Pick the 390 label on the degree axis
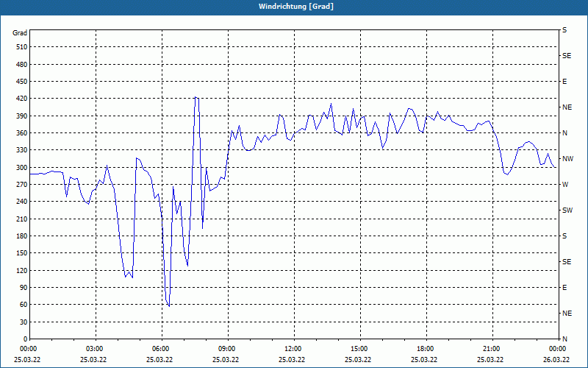The image size is (588, 368). pyautogui.click(x=22, y=116)
